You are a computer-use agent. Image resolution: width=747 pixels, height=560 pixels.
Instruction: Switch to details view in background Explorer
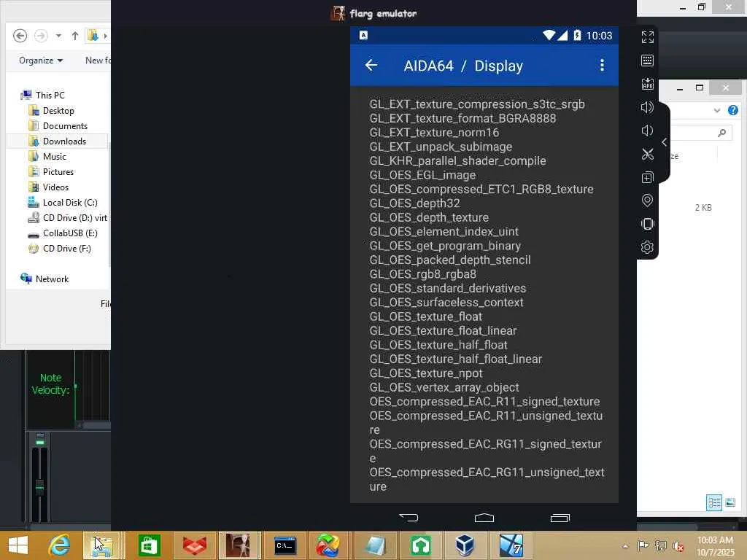tap(713, 502)
